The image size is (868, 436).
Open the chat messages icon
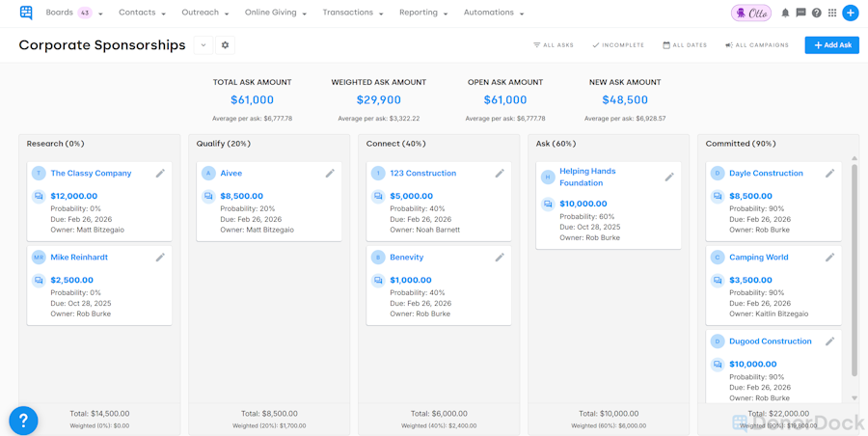(x=800, y=14)
